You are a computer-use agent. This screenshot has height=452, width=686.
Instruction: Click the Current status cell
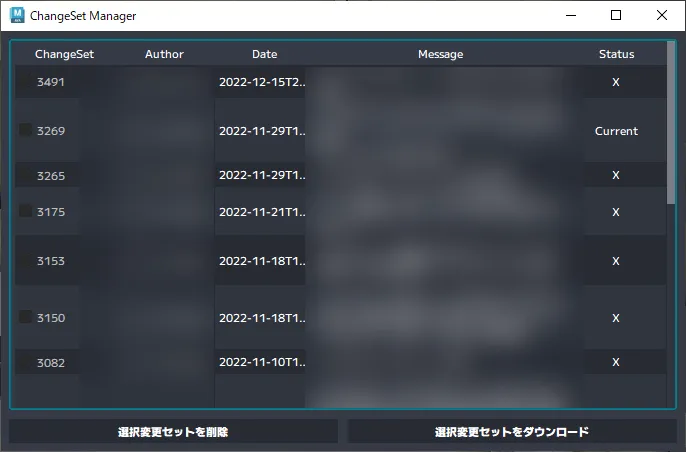click(x=616, y=131)
